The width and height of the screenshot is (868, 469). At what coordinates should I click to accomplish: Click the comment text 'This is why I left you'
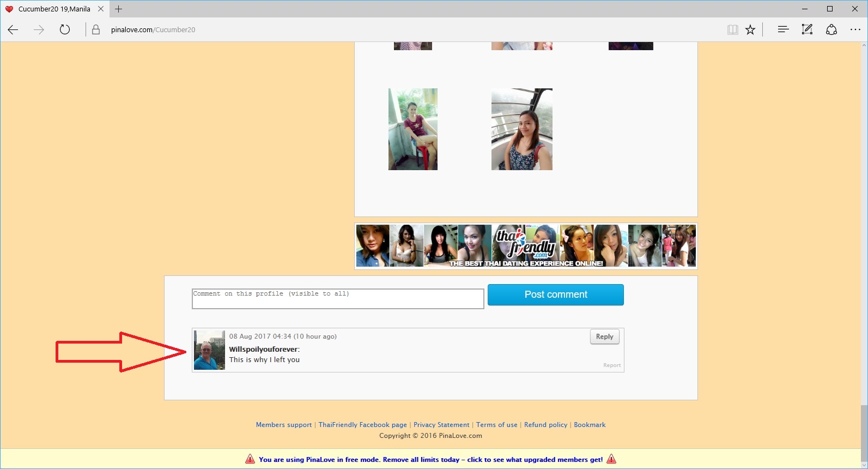point(264,360)
